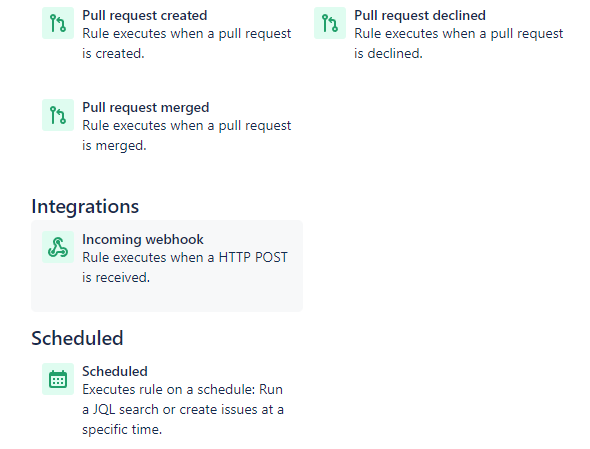Click the 'HTTP POST is received' description
This screenshot has height=449, width=590.
185,267
